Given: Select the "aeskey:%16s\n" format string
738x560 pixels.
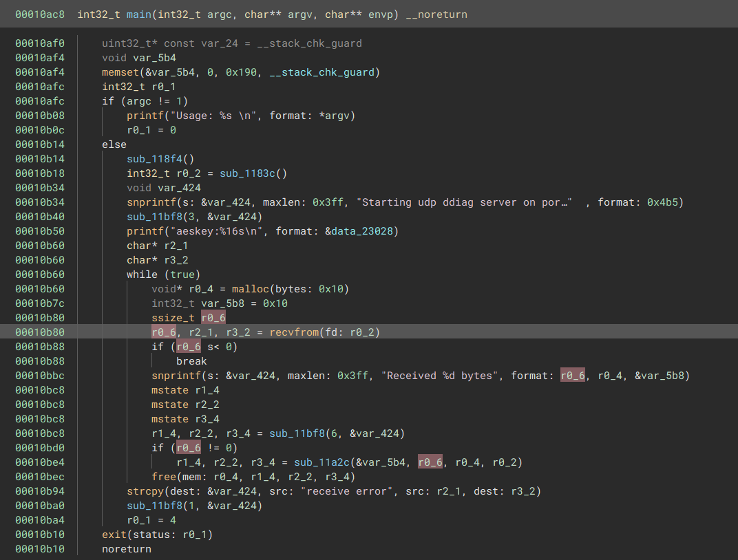Looking at the screenshot, I should (226, 231).
